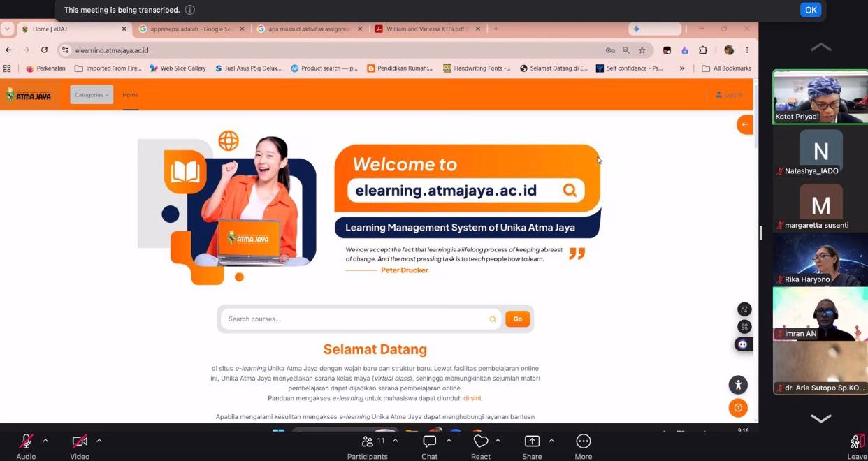
Task: Open the Extensions puzzle icon
Action: pyautogui.click(x=703, y=50)
